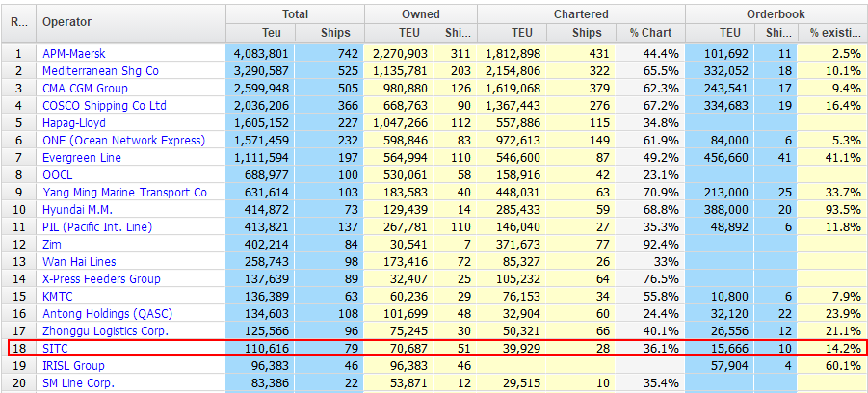Sort by the Operator column header
Screen dimensions: 868x393
(131, 23)
